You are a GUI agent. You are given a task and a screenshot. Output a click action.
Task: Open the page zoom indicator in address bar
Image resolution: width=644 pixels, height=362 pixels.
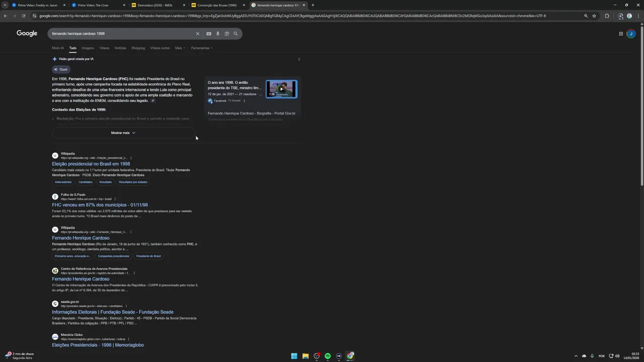586,16
